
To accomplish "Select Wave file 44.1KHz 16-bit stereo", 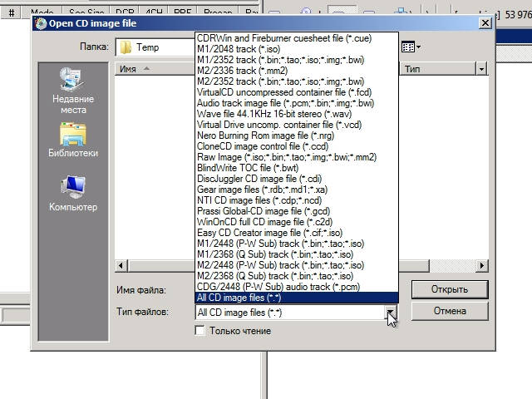I will pyautogui.click(x=263, y=114).
